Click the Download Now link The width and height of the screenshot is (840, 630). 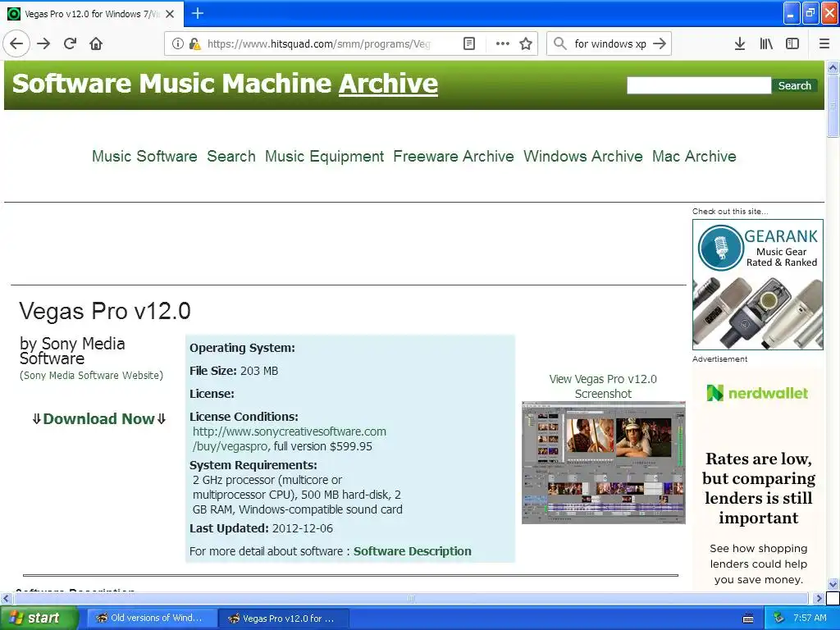tap(98, 419)
